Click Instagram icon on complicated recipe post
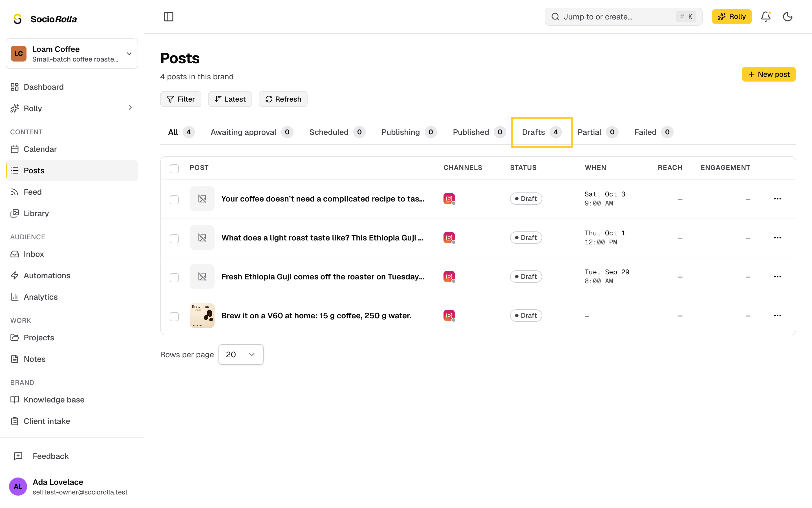Screen dimensions: 812x508 point(449,199)
